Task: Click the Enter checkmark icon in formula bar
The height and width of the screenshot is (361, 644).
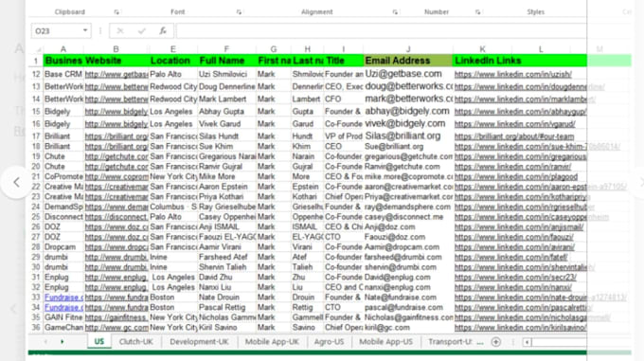Action: [142, 31]
